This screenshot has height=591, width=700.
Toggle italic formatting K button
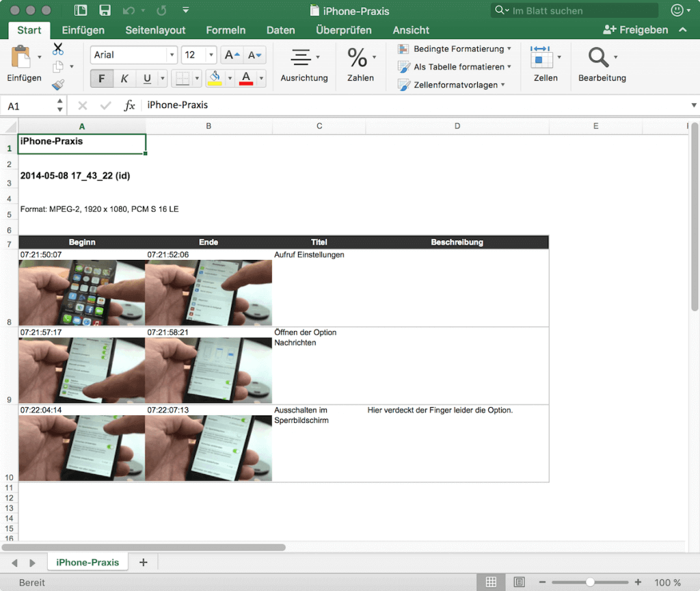click(124, 79)
